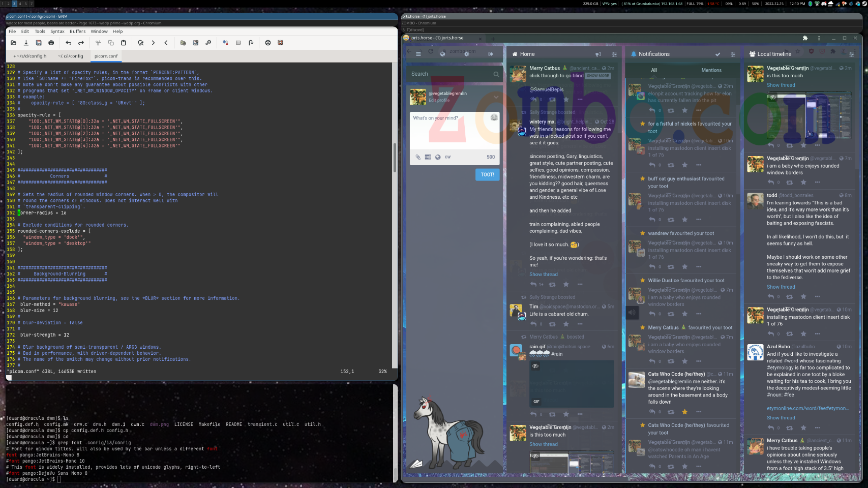Hide the rain.gif media with eye icon
This screenshot has height=488, width=868.
535,366
